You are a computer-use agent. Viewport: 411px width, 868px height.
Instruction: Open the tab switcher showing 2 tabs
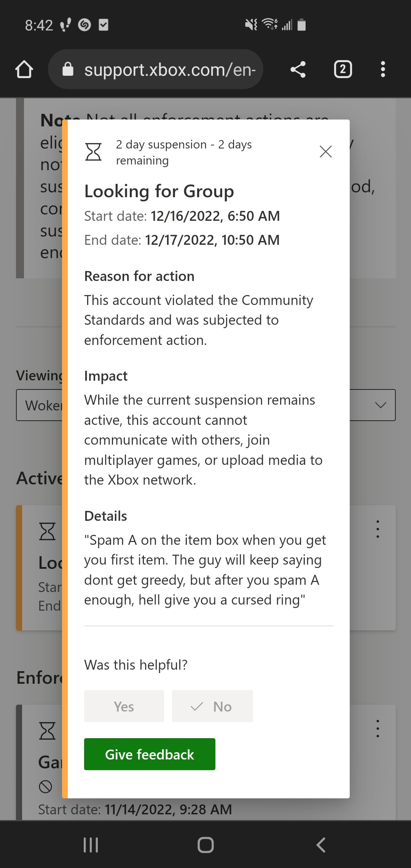(343, 69)
